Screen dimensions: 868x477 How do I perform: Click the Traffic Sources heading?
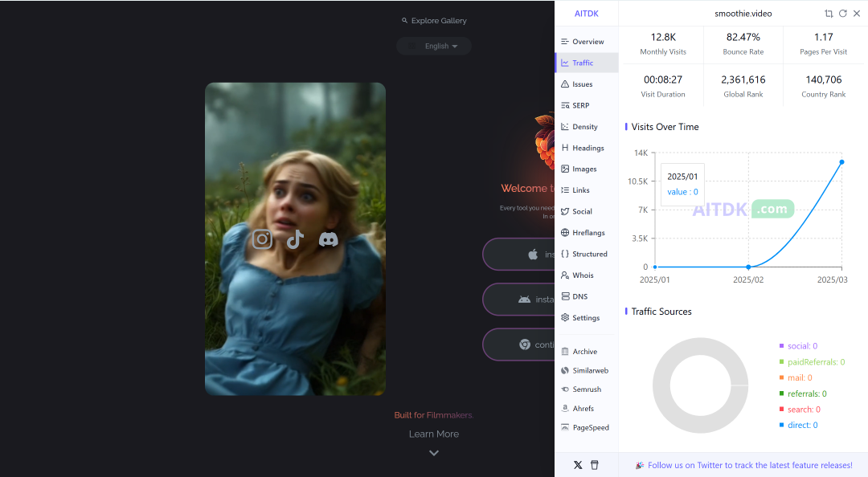(x=661, y=312)
